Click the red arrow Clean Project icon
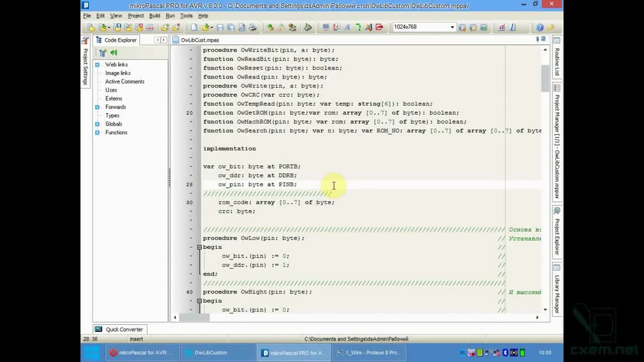The height and width of the screenshot is (362, 644). pyautogui.click(x=150, y=28)
